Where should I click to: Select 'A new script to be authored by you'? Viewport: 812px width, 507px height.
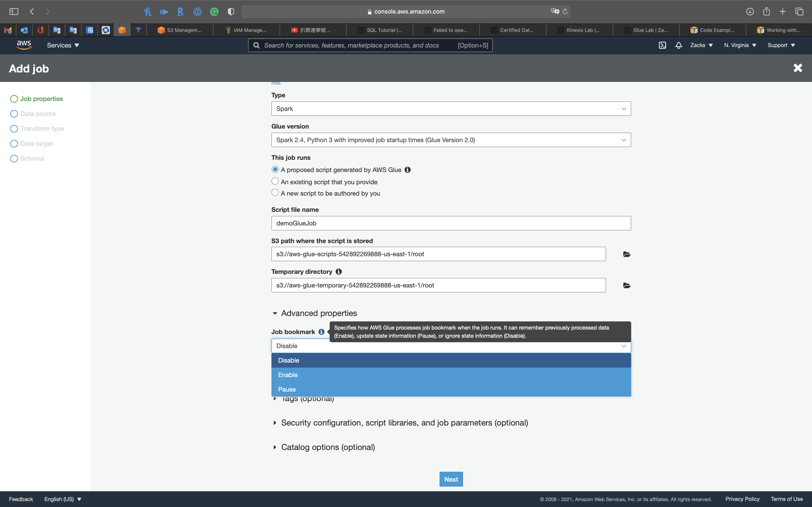point(275,193)
